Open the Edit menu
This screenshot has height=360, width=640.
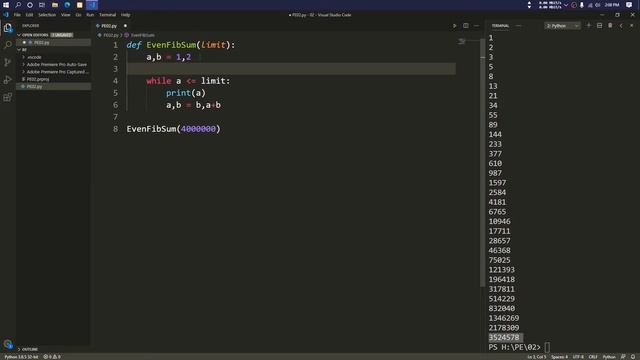point(29,15)
